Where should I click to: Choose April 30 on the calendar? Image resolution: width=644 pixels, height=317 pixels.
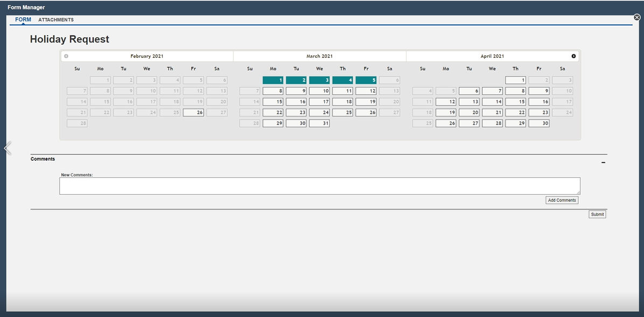coord(539,123)
